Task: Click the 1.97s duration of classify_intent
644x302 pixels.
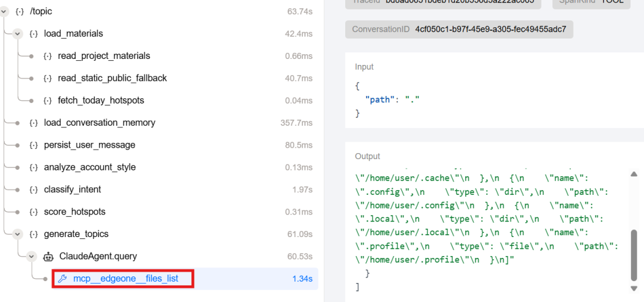Action: pos(302,189)
